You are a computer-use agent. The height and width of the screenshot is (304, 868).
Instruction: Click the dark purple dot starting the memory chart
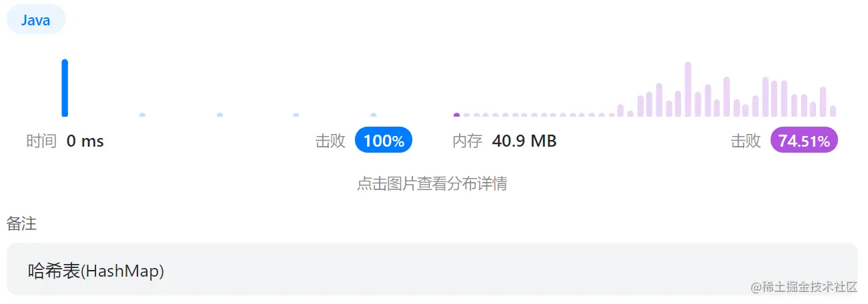[456, 115]
